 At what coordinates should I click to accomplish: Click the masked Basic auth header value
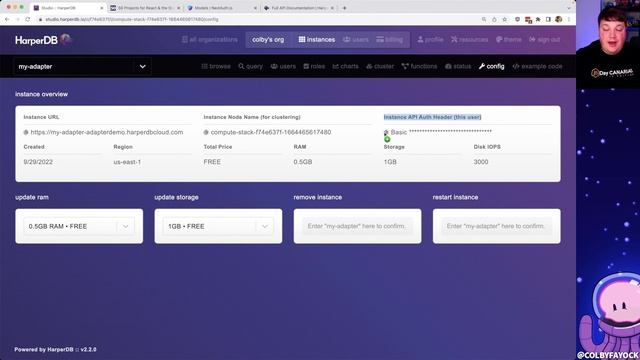441,132
